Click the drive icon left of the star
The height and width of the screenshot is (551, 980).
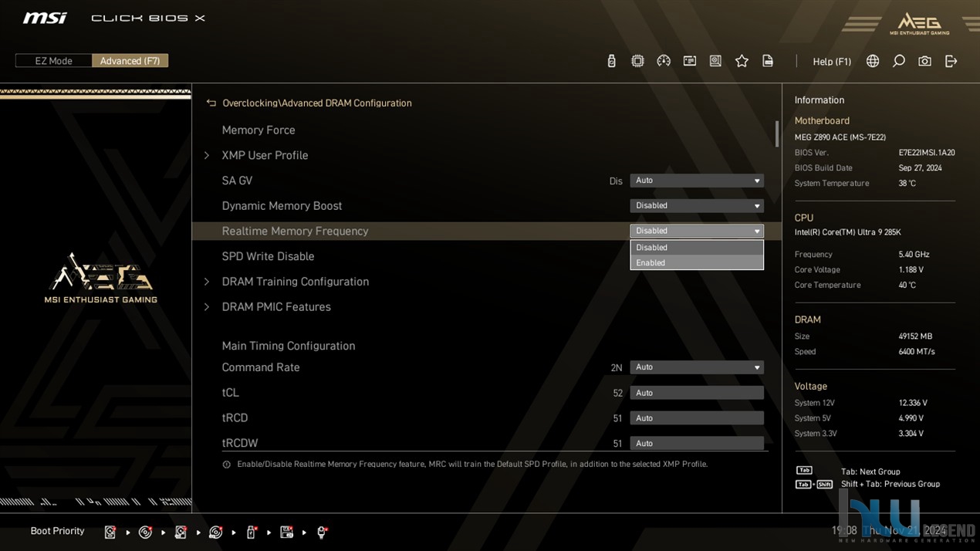[715, 61]
